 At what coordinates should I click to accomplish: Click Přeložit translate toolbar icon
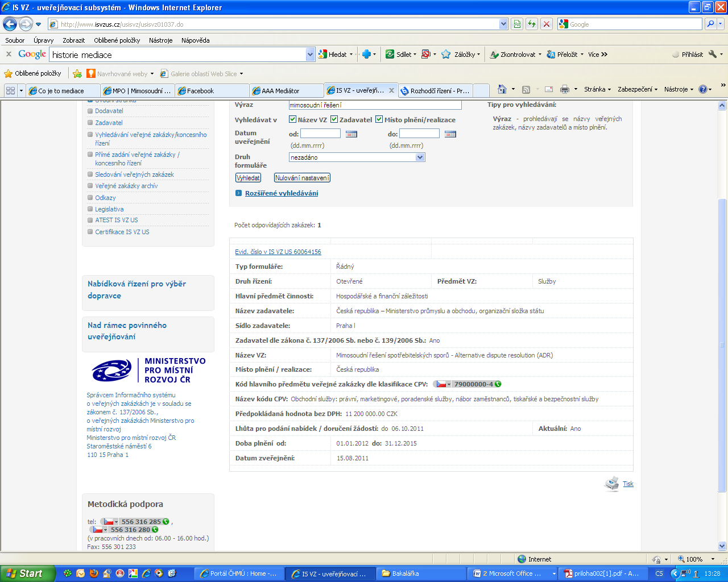[551, 55]
